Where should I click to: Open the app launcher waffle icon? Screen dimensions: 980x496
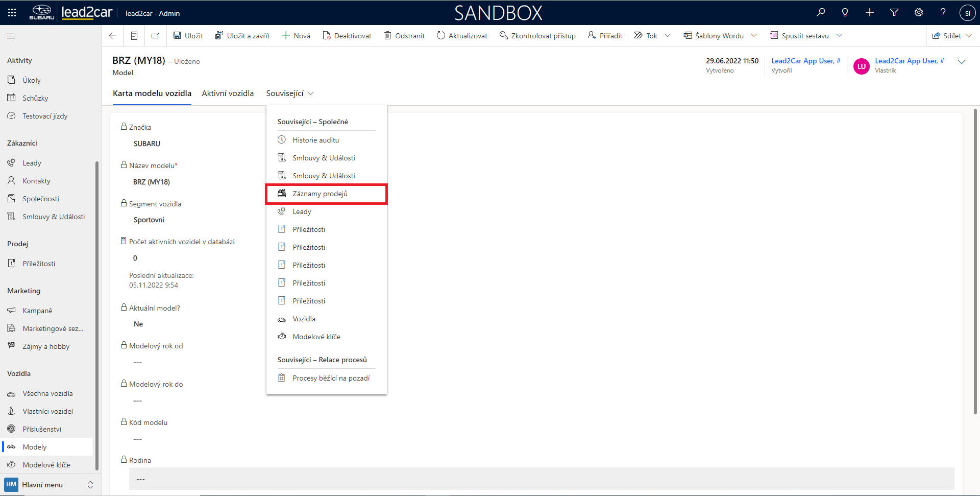pos(12,13)
